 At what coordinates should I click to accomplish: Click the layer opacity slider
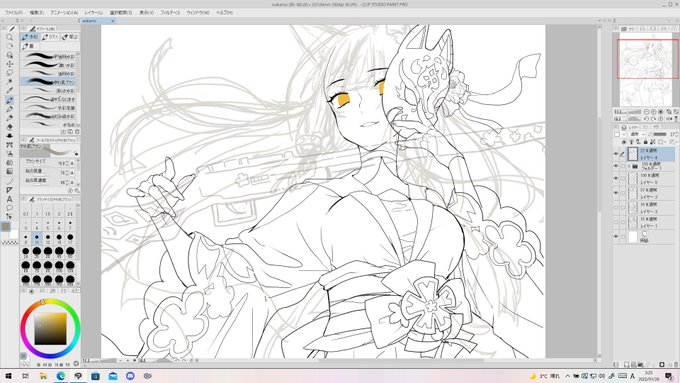click(x=659, y=134)
